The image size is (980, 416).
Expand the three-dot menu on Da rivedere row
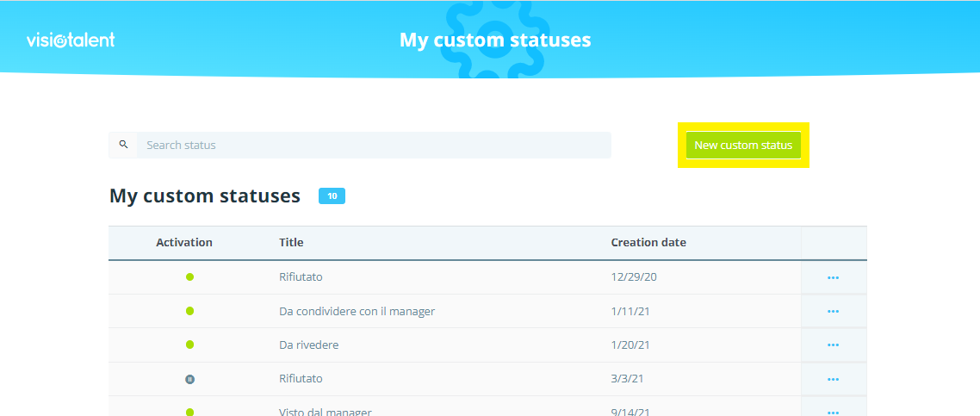pyautogui.click(x=833, y=345)
